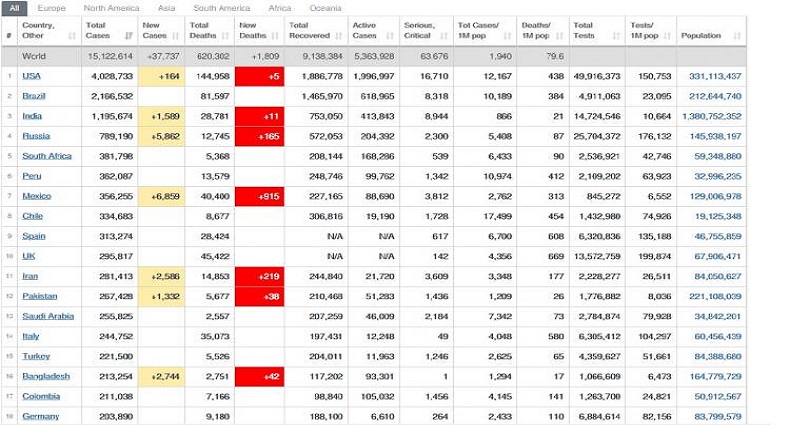Viewport: 790px width, 425px height.
Task: Sort table by Total Deaths column
Action: tap(208, 30)
